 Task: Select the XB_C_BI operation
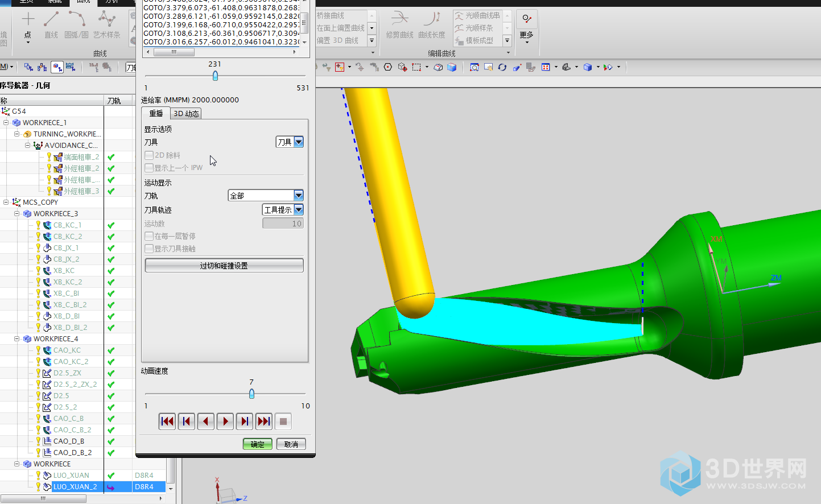(66, 293)
